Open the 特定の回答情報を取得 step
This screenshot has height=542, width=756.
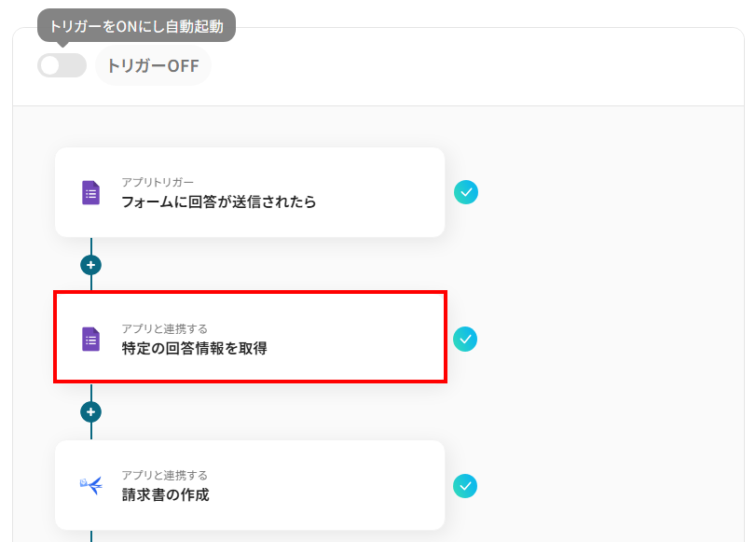194,349
